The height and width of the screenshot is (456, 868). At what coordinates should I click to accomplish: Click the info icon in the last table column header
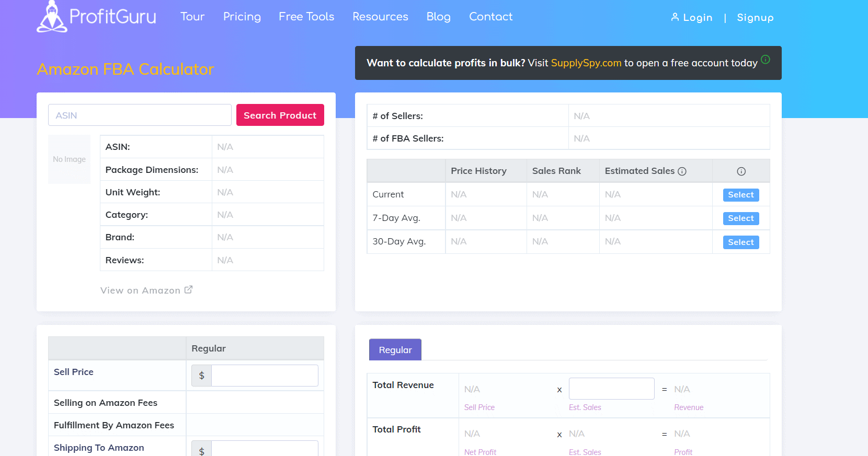click(x=741, y=171)
